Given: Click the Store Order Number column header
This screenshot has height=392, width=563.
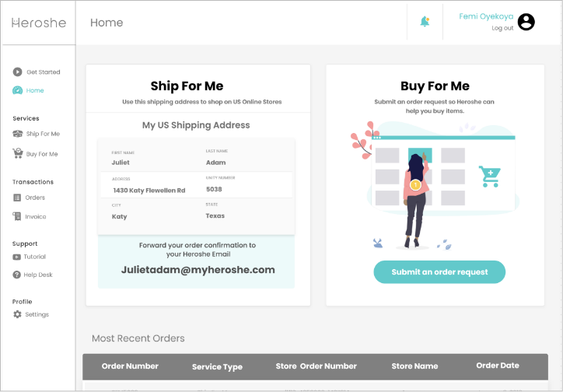Looking at the screenshot, I should click(316, 366).
